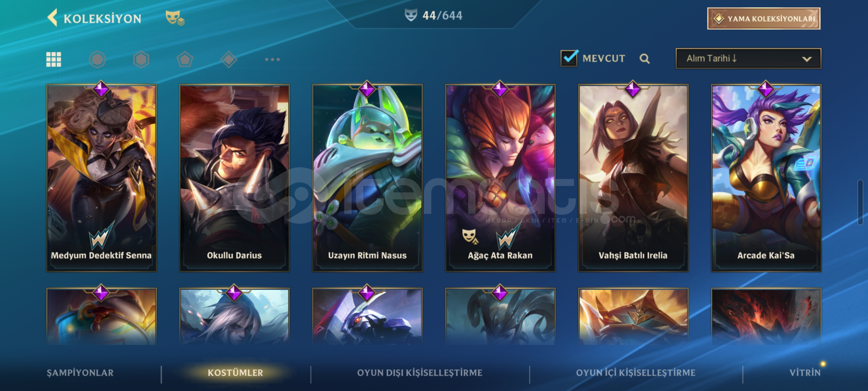868x391 pixels.
Task: Open the mask and coins skin shop icon
Action: 175,18
